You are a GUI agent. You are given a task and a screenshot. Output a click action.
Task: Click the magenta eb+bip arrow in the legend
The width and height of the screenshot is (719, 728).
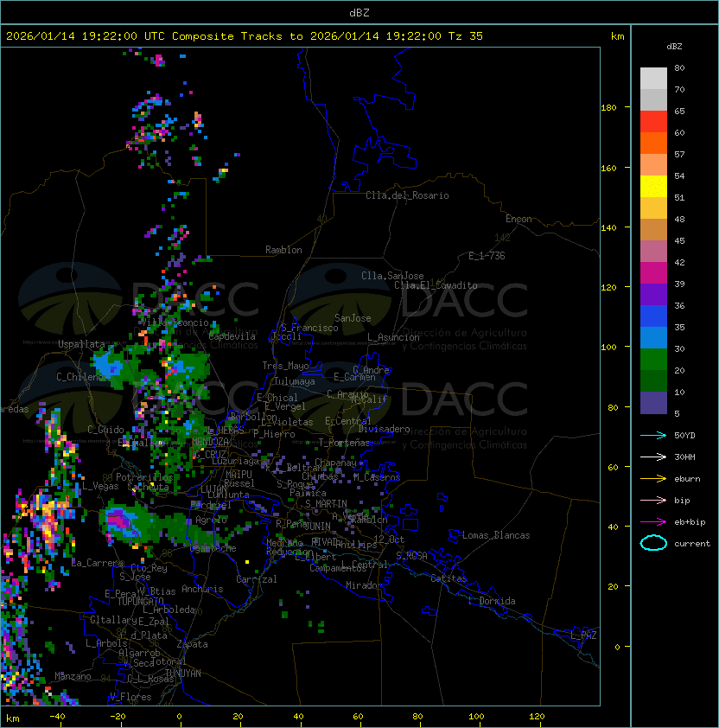coord(653,522)
